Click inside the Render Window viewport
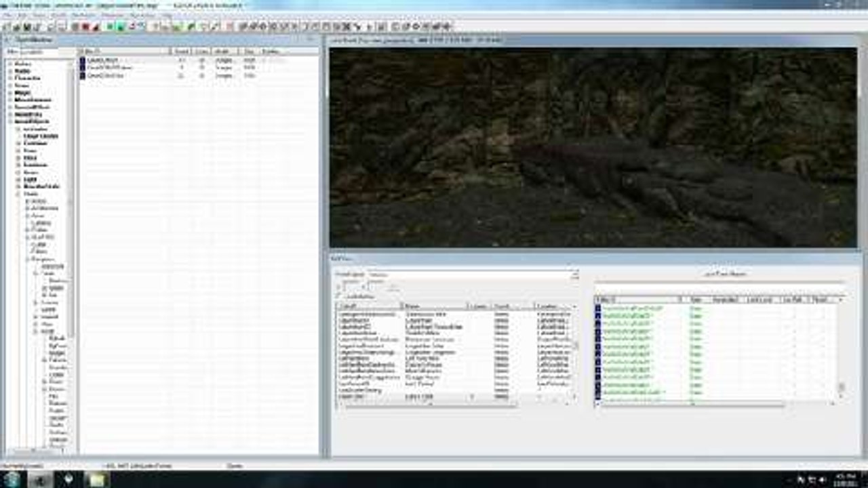Viewport: 868px width, 488px height. (593, 147)
